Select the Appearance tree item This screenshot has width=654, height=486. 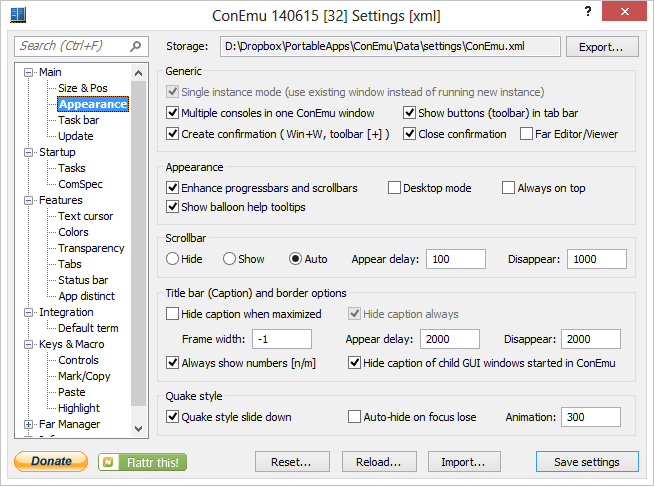pos(93,104)
